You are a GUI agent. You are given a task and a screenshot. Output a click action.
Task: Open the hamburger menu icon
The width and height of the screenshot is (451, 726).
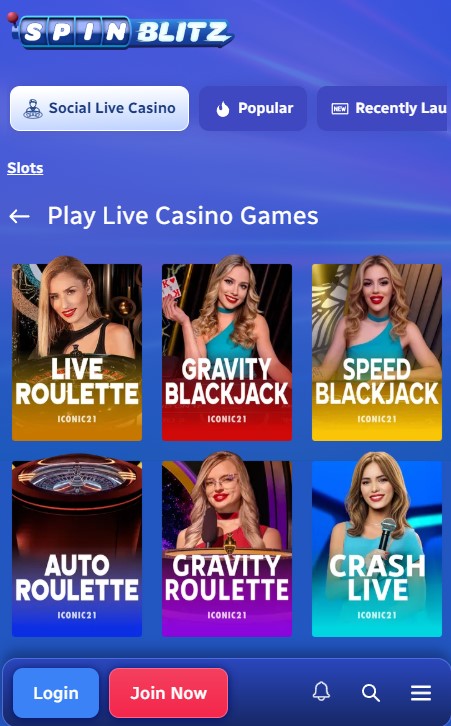[421, 693]
